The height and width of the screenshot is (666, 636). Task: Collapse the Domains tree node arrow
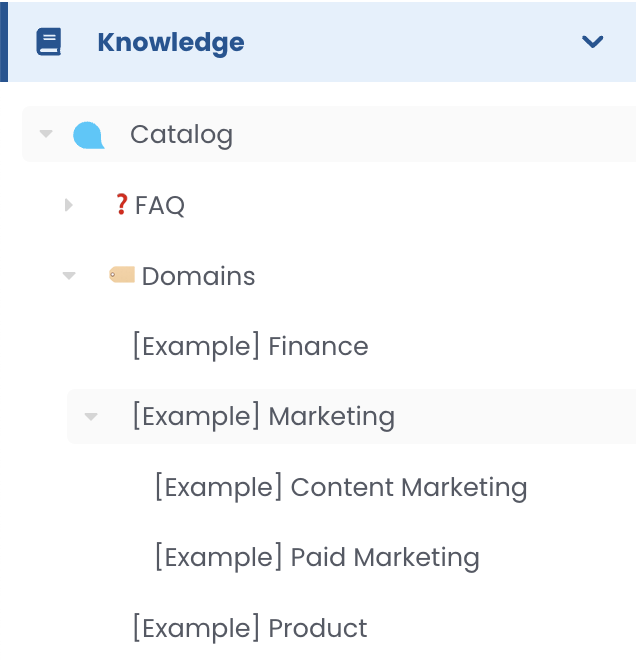point(69,276)
